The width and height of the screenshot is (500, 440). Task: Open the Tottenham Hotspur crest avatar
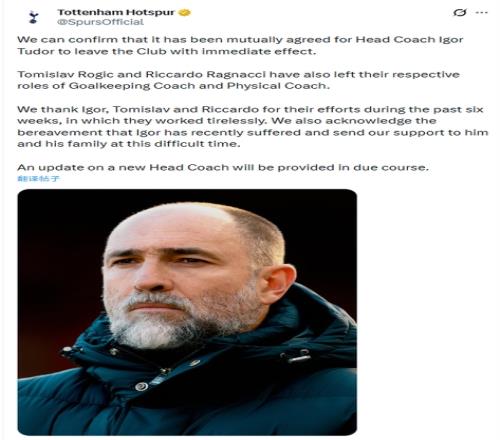point(33,17)
